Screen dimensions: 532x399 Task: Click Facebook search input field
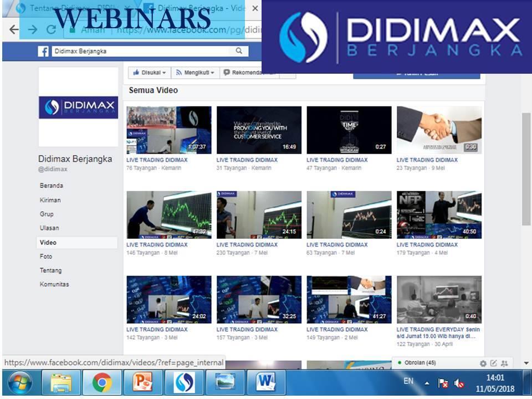(144, 51)
